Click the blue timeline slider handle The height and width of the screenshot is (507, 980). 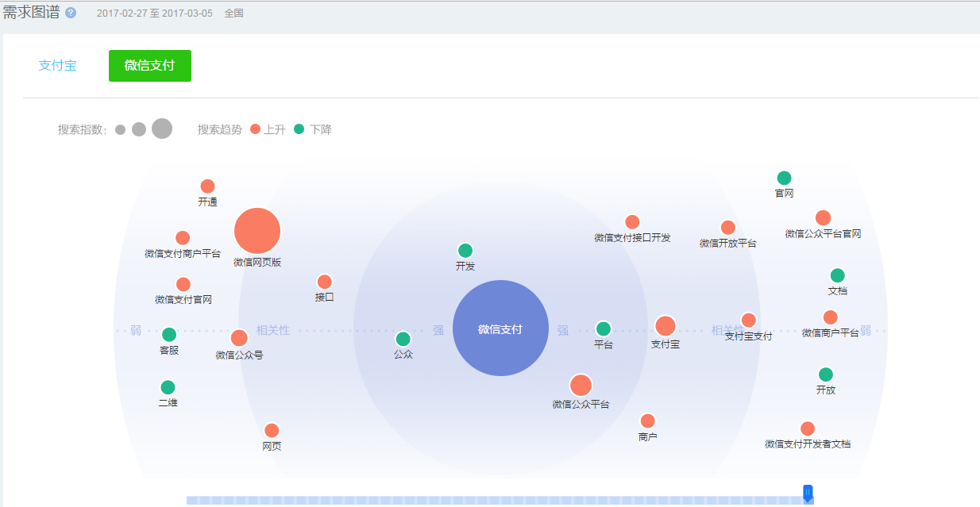click(x=808, y=494)
